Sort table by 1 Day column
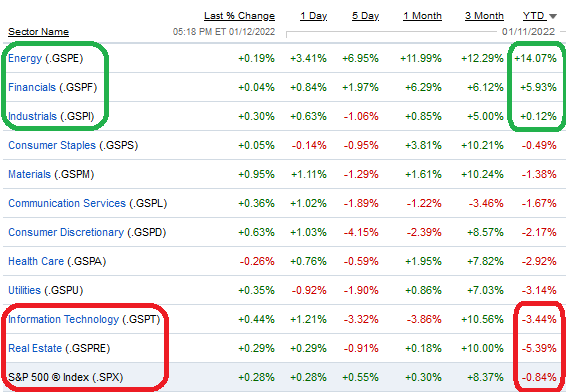This screenshot has height=392, width=566. (x=313, y=16)
